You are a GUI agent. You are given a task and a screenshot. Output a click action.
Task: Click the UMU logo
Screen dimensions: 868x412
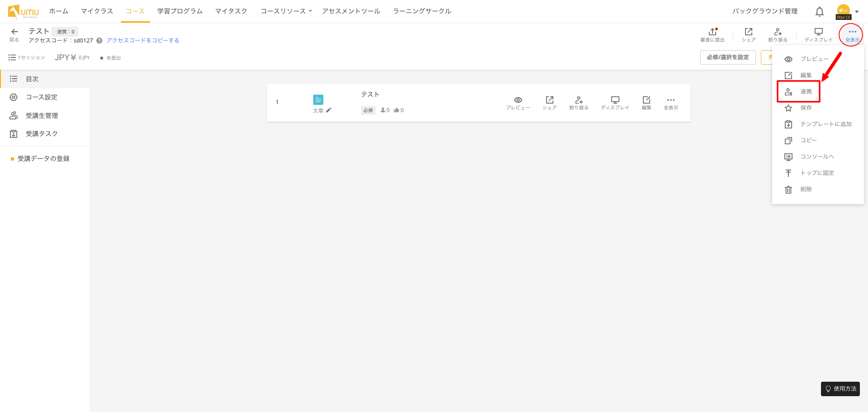click(24, 11)
